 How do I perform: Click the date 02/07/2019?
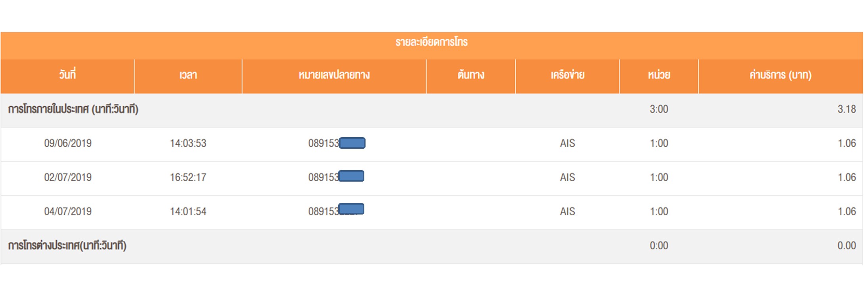(x=68, y=178)
